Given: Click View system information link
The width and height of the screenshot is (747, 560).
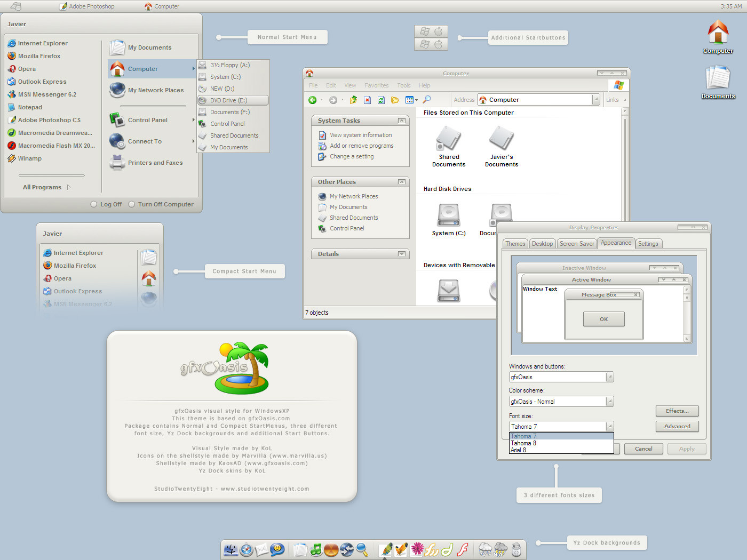Looking at the screenshot, I should (x=361, y=135).
